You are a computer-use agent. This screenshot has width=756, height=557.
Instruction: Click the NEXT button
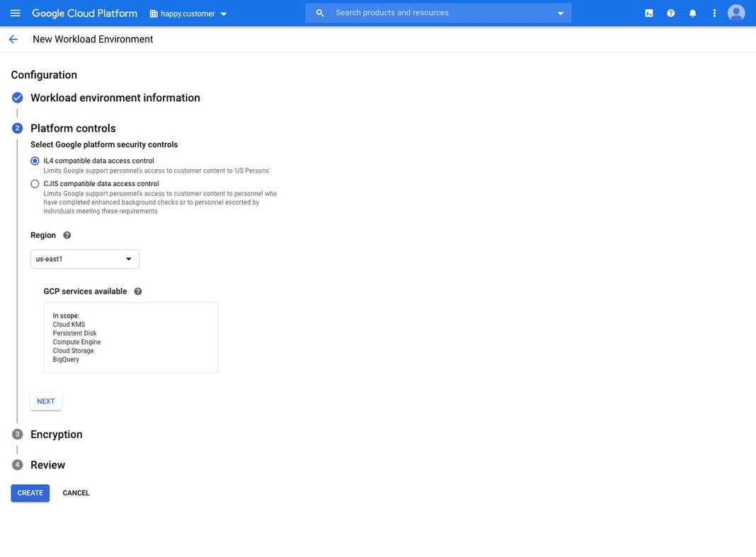tap(46, 401)
